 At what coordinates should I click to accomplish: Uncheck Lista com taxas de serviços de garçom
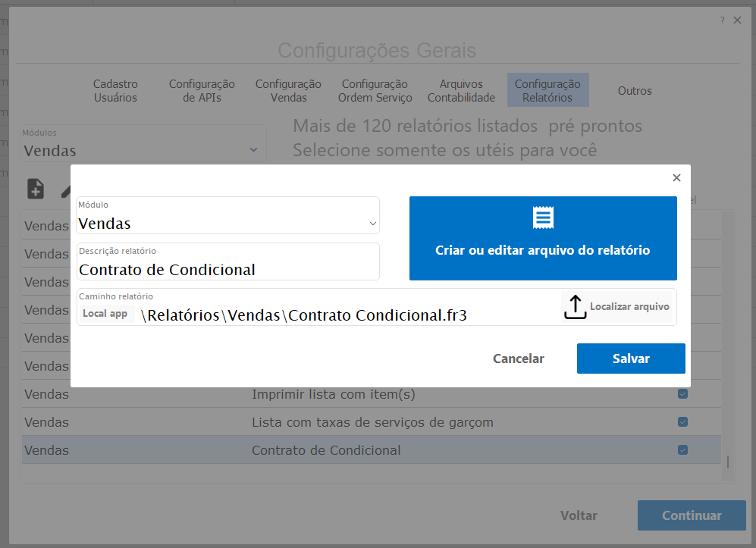[682, 422]
